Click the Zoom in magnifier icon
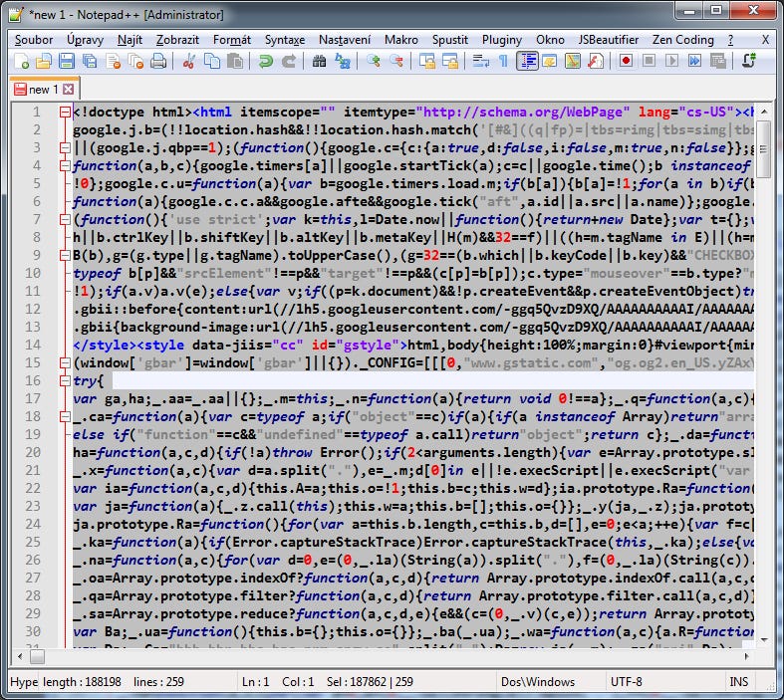784x700 pixels. point(373,62)
